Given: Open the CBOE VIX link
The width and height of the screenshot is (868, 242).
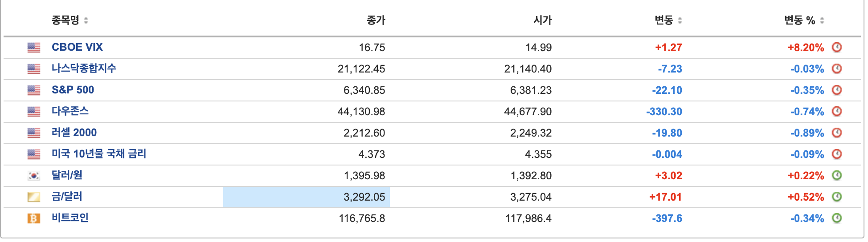Looking at the screenshot, I should 77,47.
